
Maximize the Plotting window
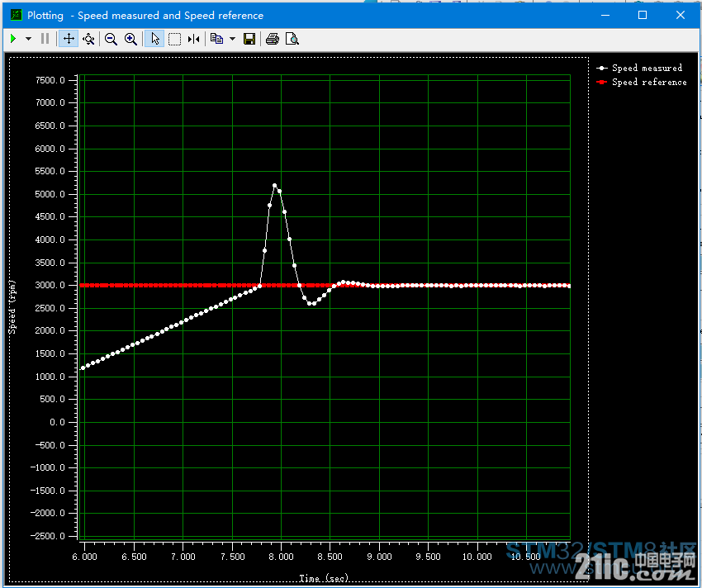click(x=643, y=15)
